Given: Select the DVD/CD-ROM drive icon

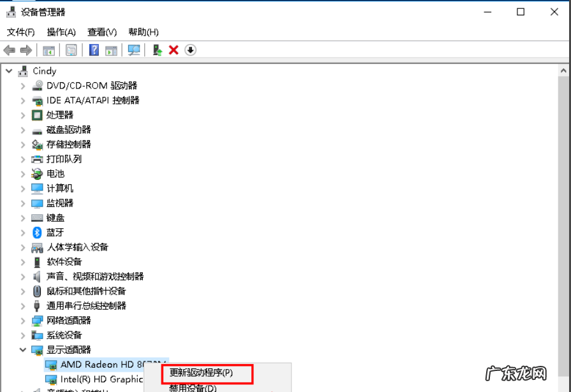Looking at the screenshot, I should pos(37,85).
